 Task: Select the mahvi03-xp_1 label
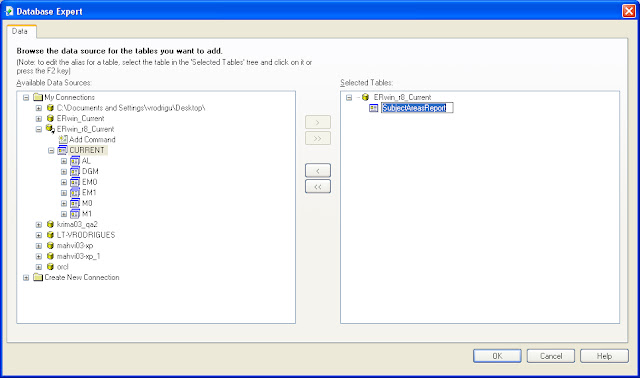[78, 256]
